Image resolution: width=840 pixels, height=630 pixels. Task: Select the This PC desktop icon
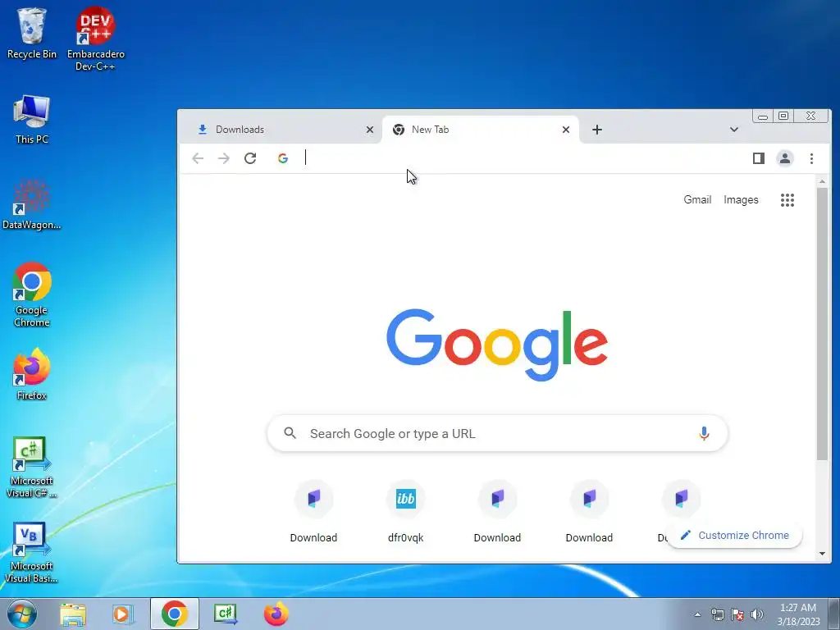click(x=32, y=120)
